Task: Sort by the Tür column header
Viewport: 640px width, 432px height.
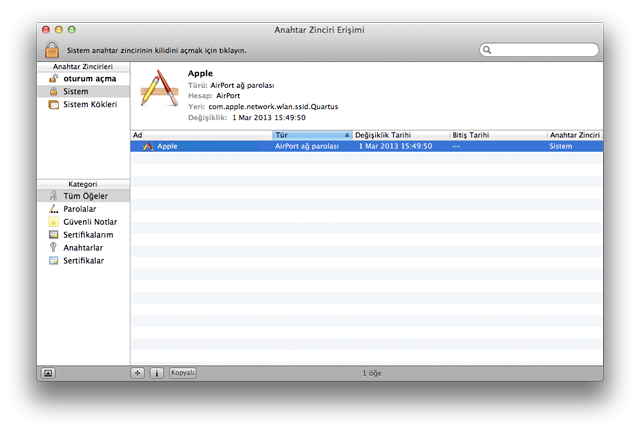Action: click(313, 135)
